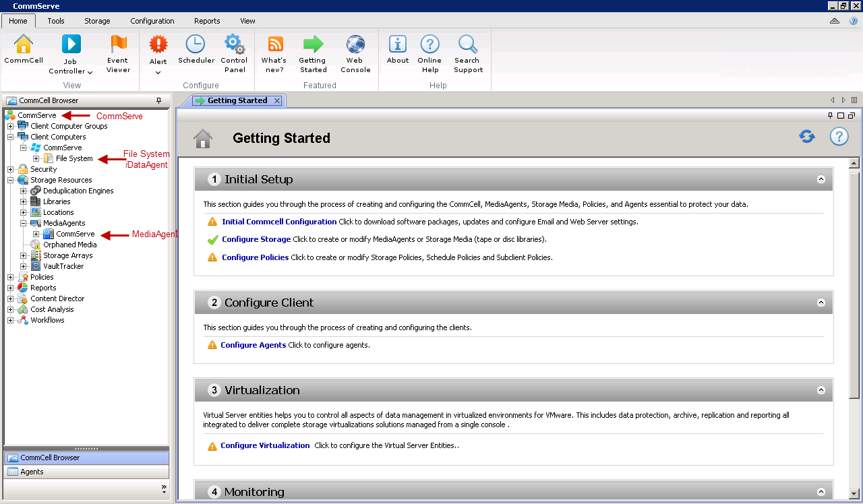Screen dimensions: 863x504
Task: Click the Configure Storage link
Action: pos(256,239)
